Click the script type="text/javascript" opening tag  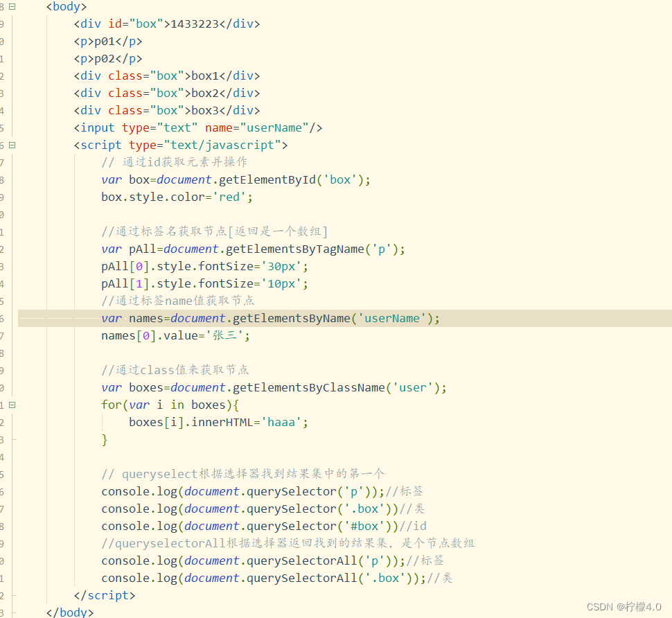click(x=180, y=145)
